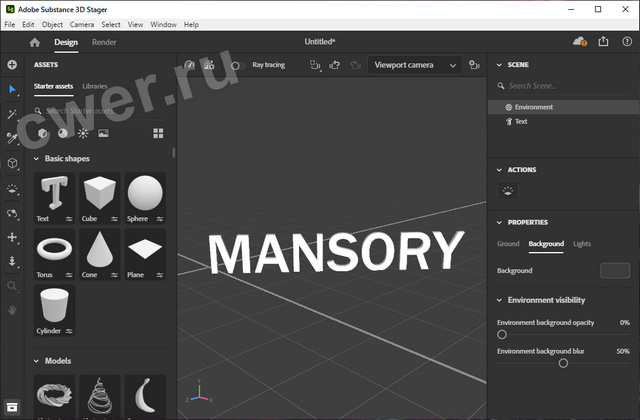Switch assets to grid view
The width and height of the screenshot is (640, 420).
158,133
